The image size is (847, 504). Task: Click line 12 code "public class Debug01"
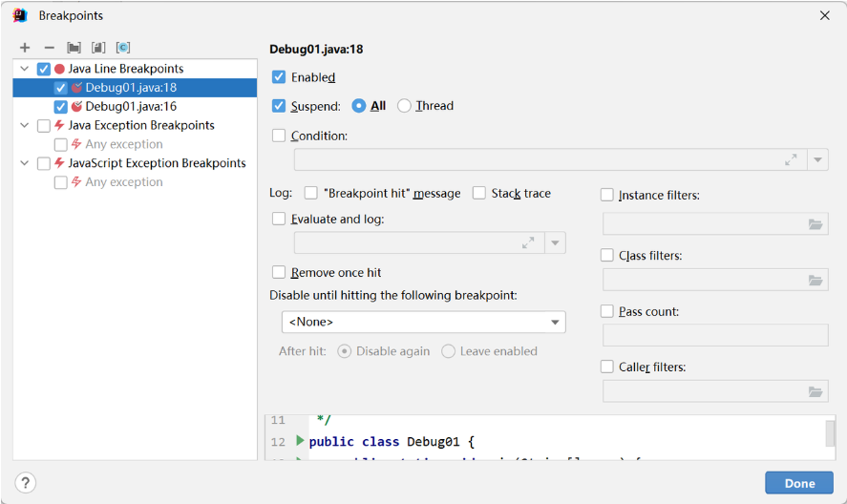click(384, 441)
